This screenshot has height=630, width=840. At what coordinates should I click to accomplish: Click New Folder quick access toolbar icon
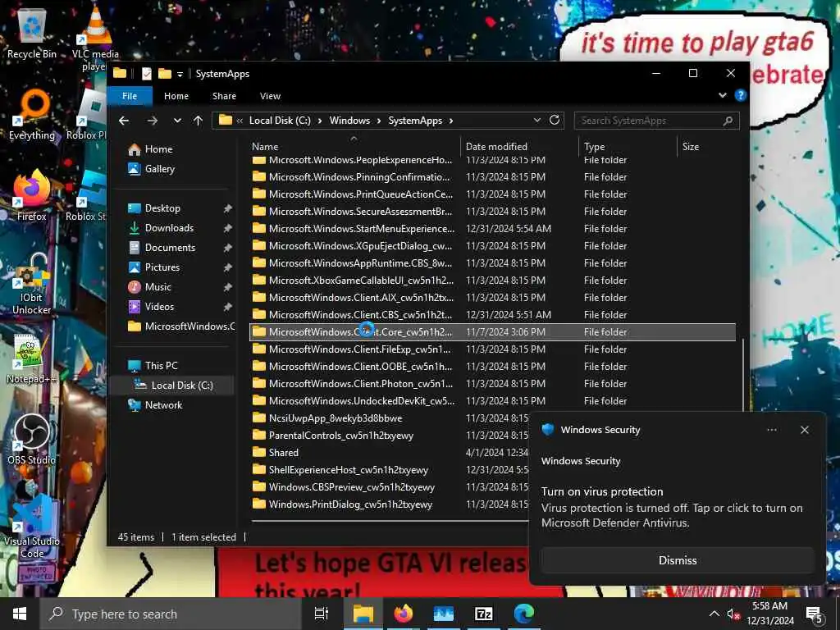tap(164, 74)
